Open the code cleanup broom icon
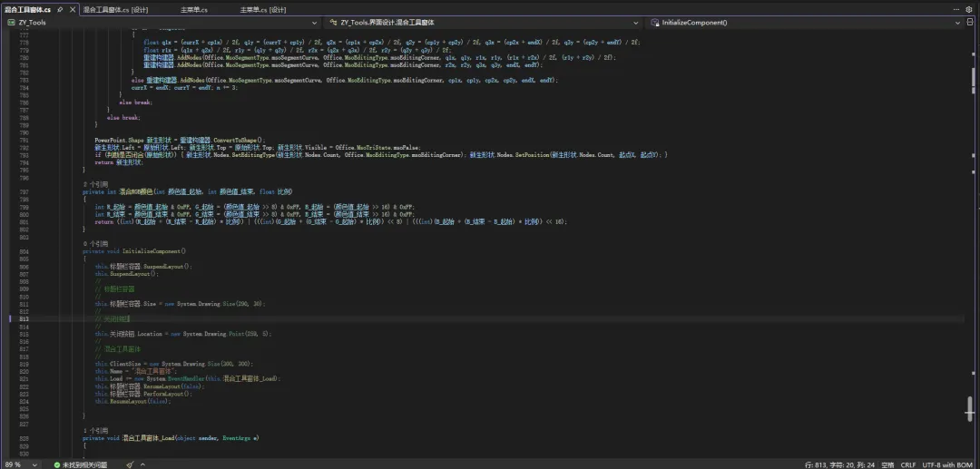980x469 pixels. point(130,464)
